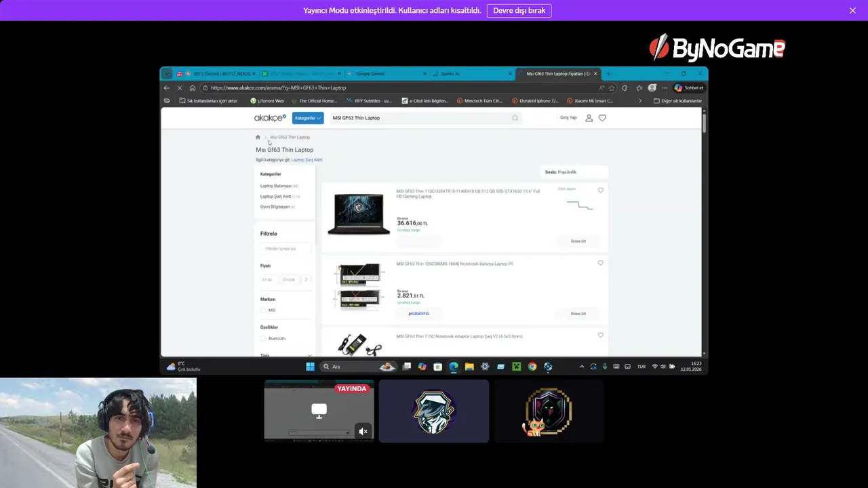The image size is (868, 488).
Task: Unmute the YAYINDA screen share tile
Action: (363, 431)
